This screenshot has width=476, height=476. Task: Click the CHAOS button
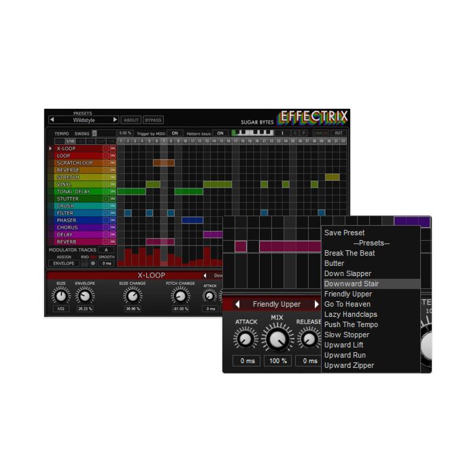tap(320, 133)
